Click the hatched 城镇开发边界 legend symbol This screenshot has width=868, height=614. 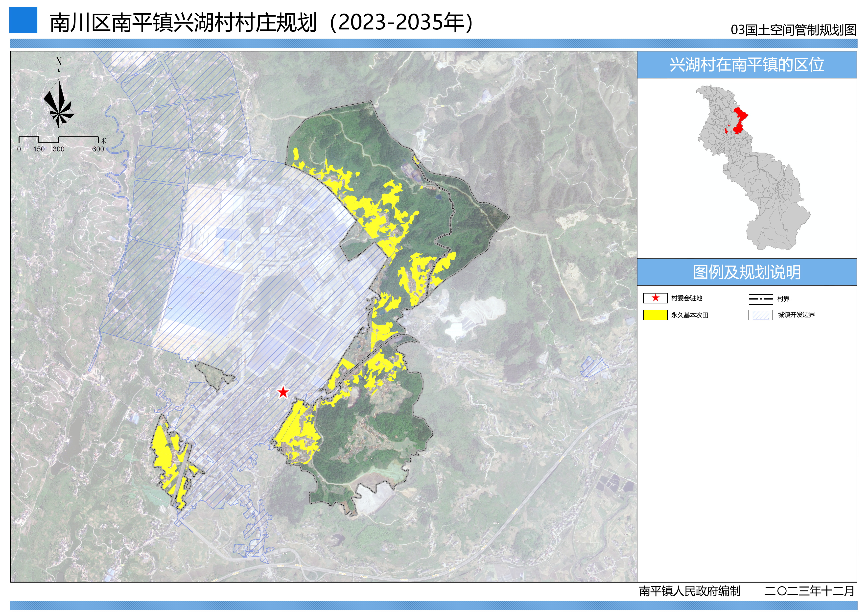pyautogui.click(x=761, y=315)
